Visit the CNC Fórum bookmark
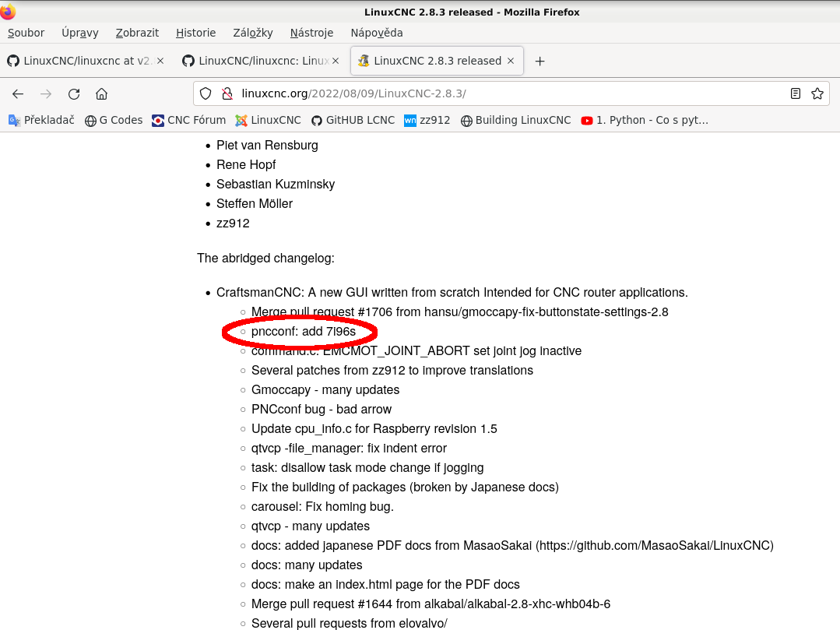The image size is (840, 630). click(x=189, y=120)
